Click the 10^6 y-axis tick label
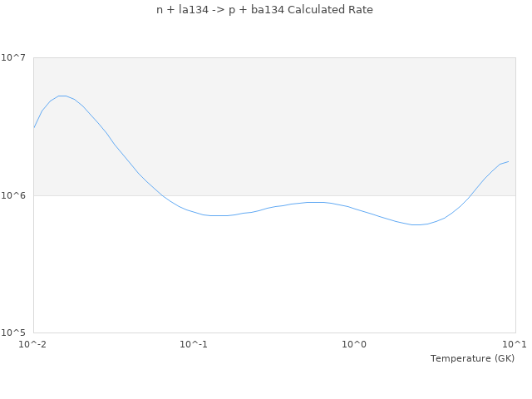This screenshot has width=532, height=399. click(14, 195)
